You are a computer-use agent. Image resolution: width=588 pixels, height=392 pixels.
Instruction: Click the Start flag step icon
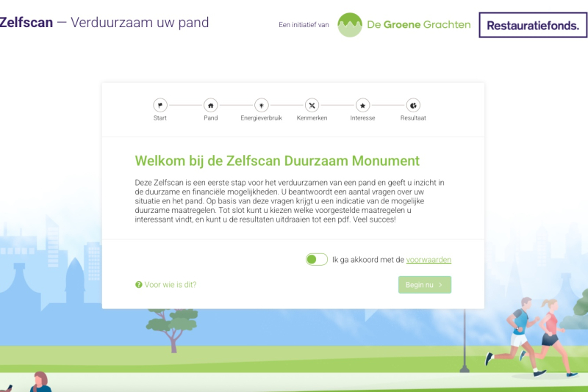pos(160,105)
